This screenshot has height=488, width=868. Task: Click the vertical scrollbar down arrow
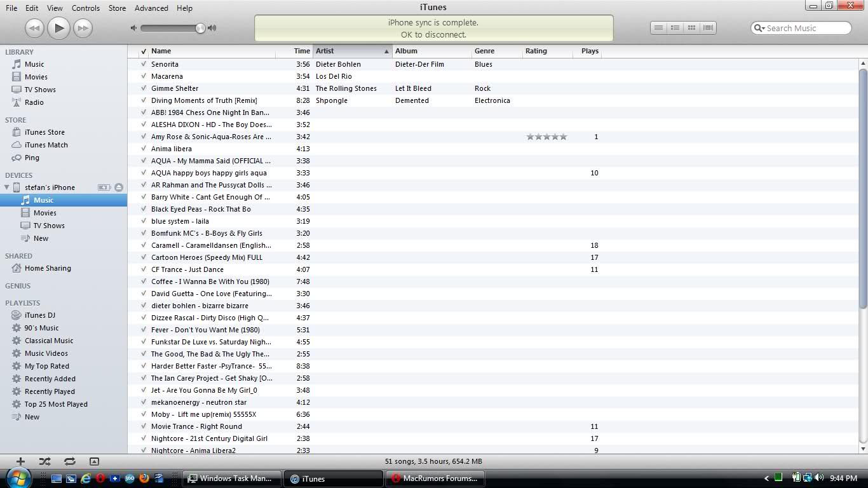point(863,449)
